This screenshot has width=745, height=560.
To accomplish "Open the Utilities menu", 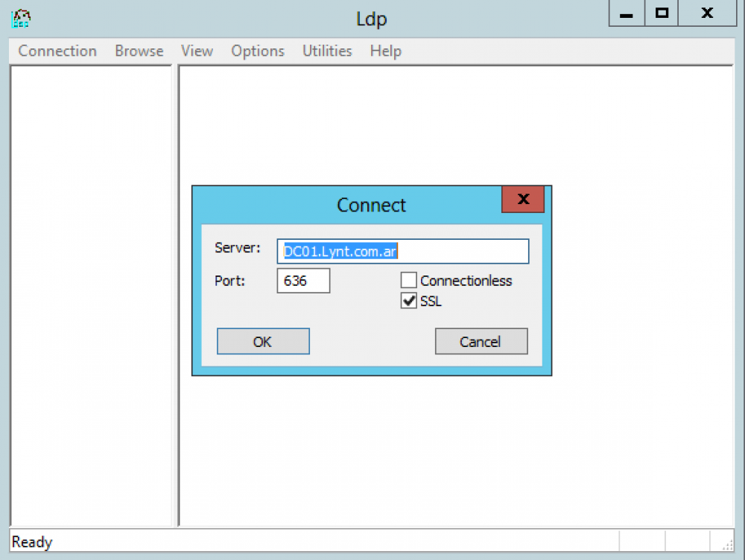I will (326, 51).
